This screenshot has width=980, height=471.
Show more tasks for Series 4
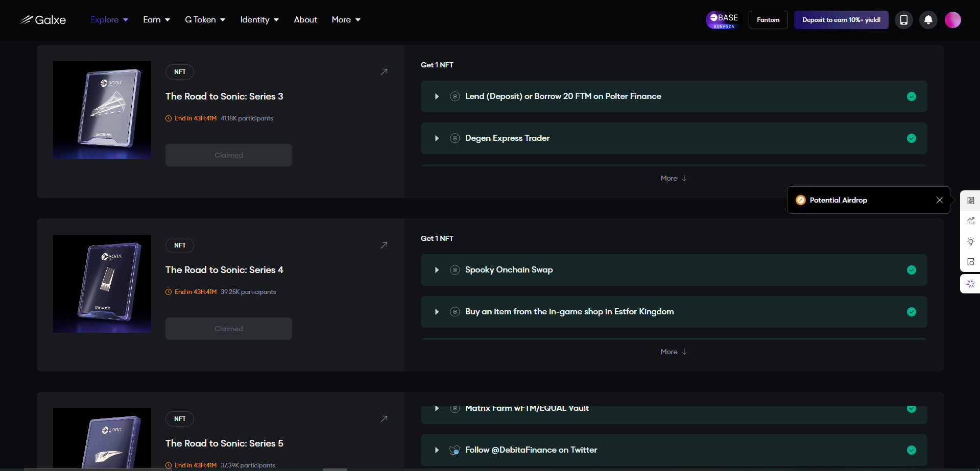(x=674, y=352)
